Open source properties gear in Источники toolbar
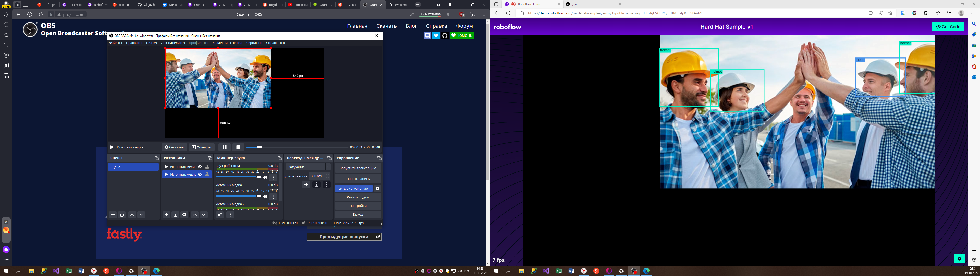This screenshot has width=980, height=276. pos(185,215)
